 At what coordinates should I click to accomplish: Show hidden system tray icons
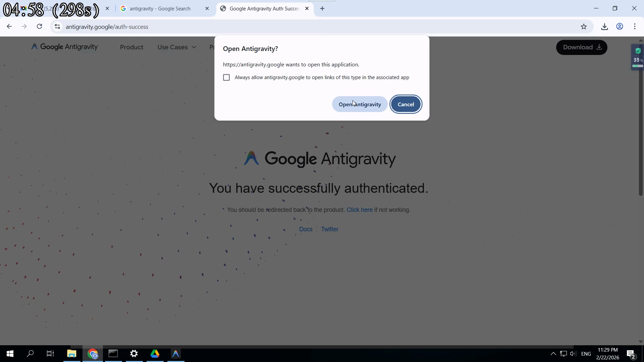click(x=553, y=354)
